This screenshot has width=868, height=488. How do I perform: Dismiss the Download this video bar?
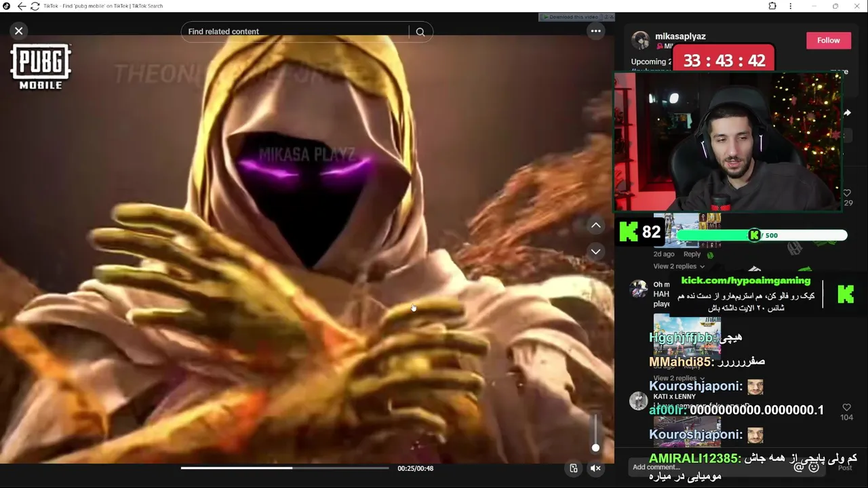click(x=611, y=17)
